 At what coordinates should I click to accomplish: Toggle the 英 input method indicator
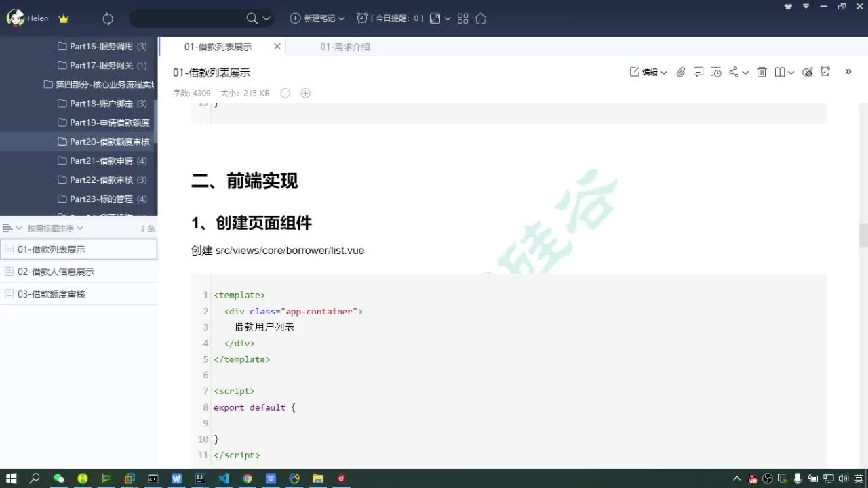pyautogui.click(x=859, y=479)
